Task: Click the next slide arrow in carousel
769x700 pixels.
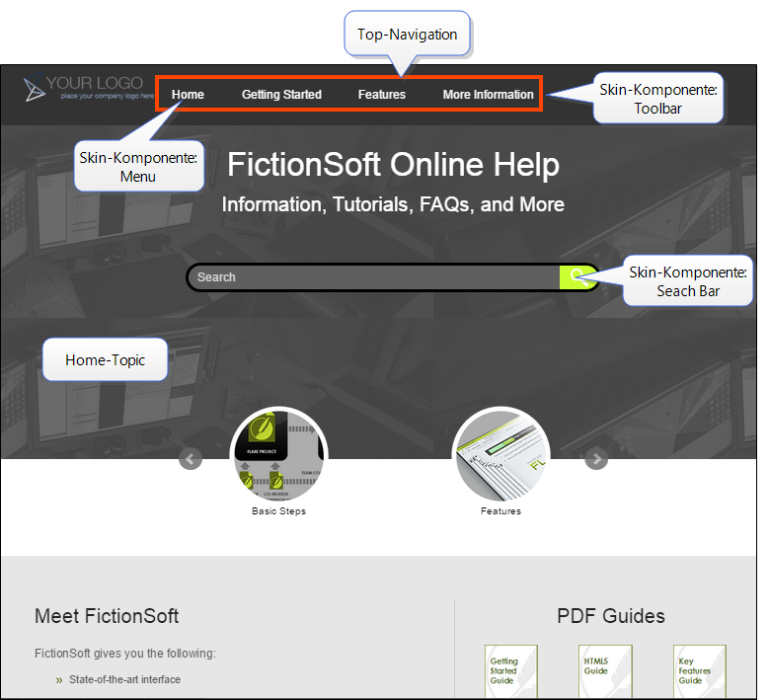Action: [x=596, y=459]
